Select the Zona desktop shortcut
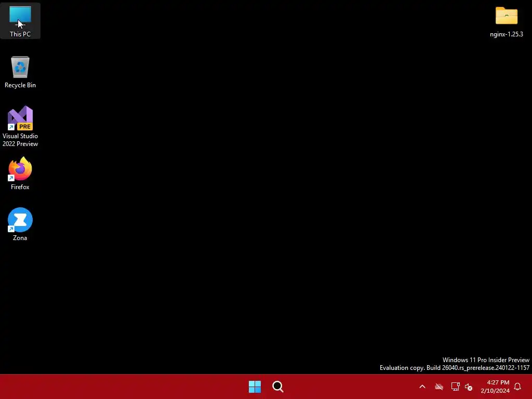This screenshot has width=532, height=399. point(20,224)
